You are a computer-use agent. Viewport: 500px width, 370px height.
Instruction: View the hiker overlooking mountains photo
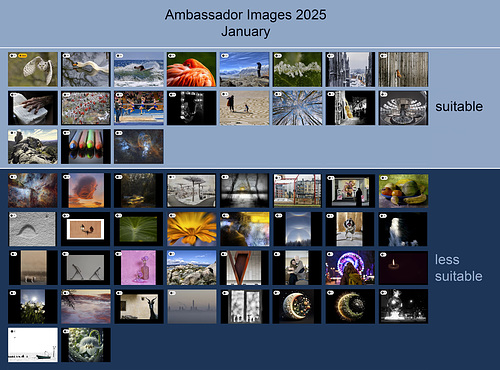click(244, 69)
